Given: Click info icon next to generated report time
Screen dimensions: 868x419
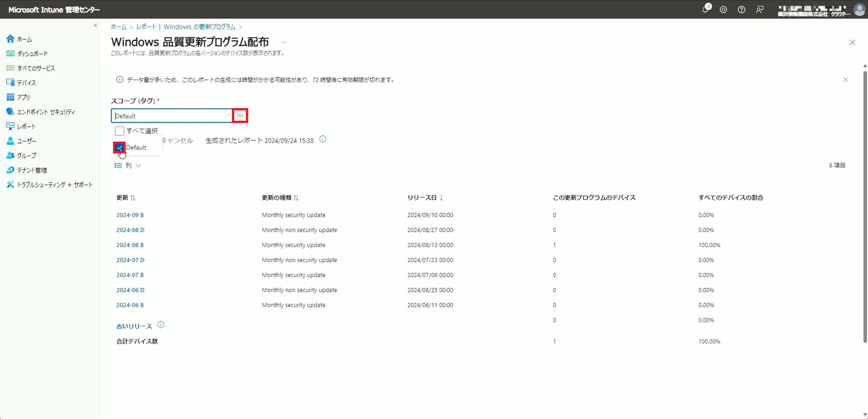Looking at the screenshot, I should pos(323,139).
